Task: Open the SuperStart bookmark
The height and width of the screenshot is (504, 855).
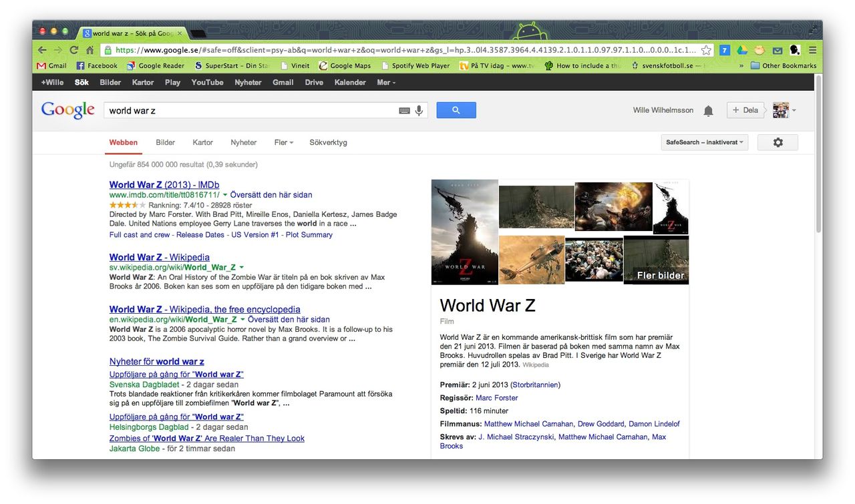Action: tap(232, 66)
